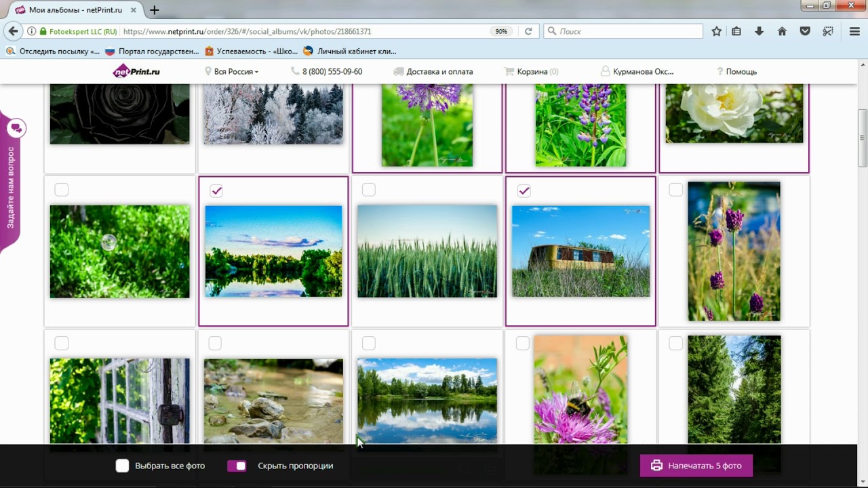Go to browser home page icon

(782, 31)
